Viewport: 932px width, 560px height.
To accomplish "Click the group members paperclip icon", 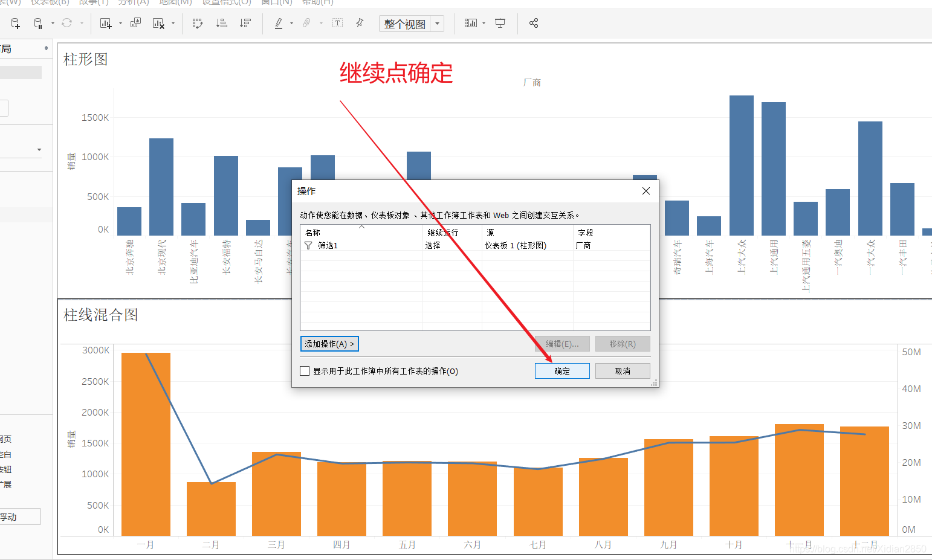I will tap(306, 23).
